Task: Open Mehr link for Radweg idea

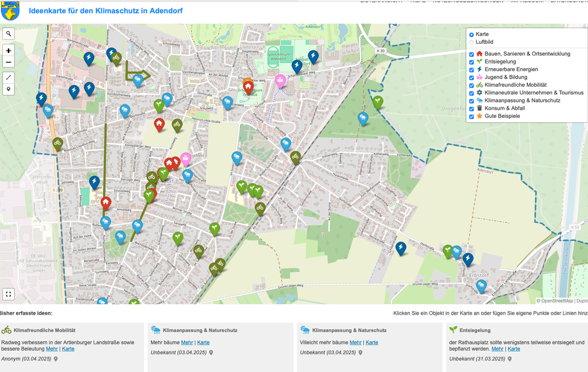Action: [52, 349]
